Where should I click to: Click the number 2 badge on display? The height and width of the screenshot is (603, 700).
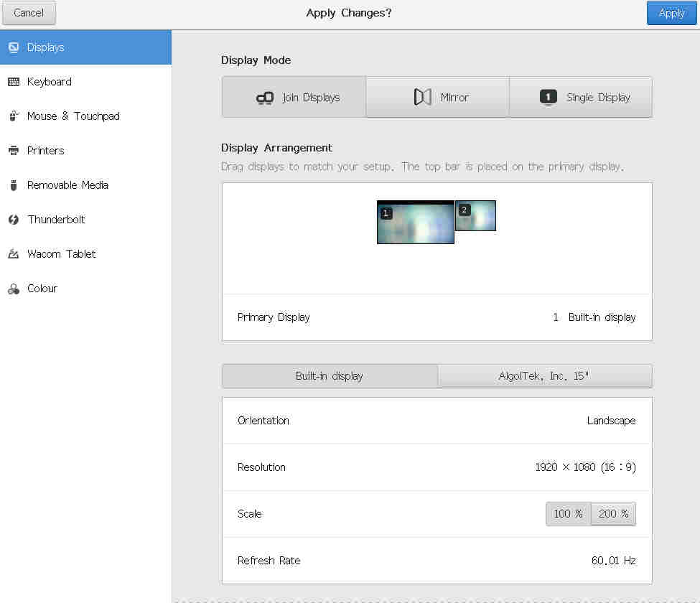coord(465,210)
